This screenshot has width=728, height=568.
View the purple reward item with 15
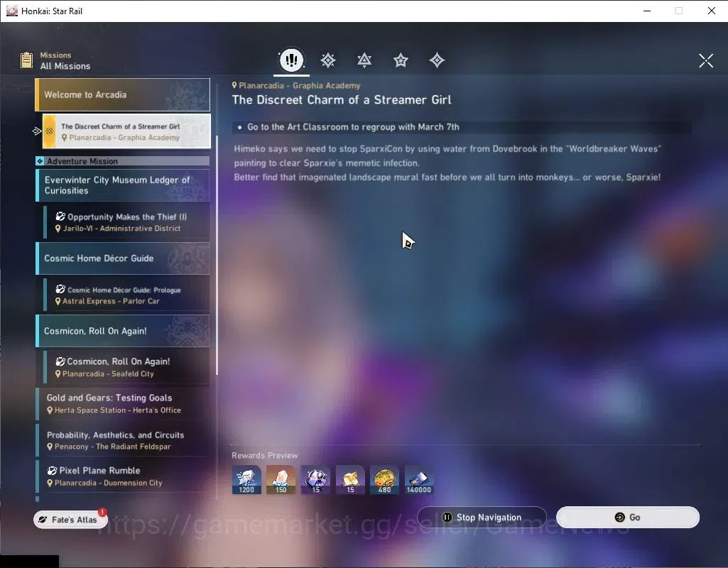(316, 480)
